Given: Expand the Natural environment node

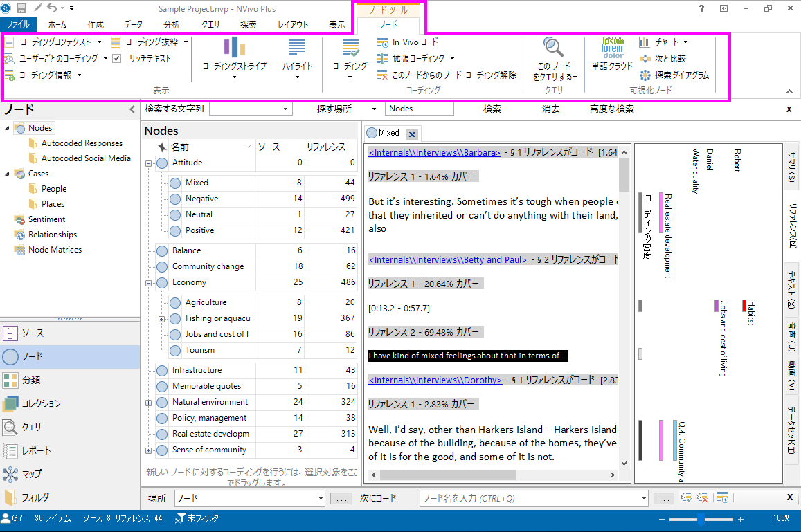Looking at the screenshot, I should [148, 403].
